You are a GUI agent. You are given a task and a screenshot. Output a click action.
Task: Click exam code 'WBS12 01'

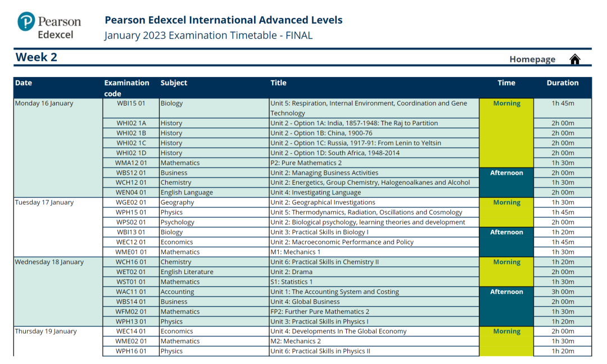click(x=131, y=173)
